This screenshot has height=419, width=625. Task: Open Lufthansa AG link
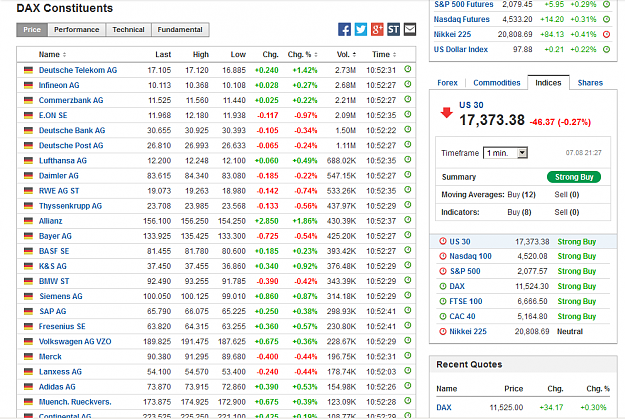[x=63, y=161]
